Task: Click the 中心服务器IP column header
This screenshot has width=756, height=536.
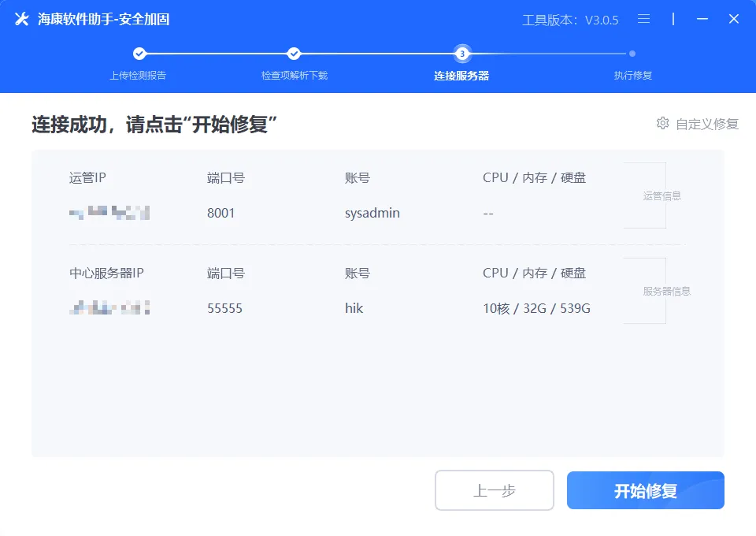Action: [106, 273]
